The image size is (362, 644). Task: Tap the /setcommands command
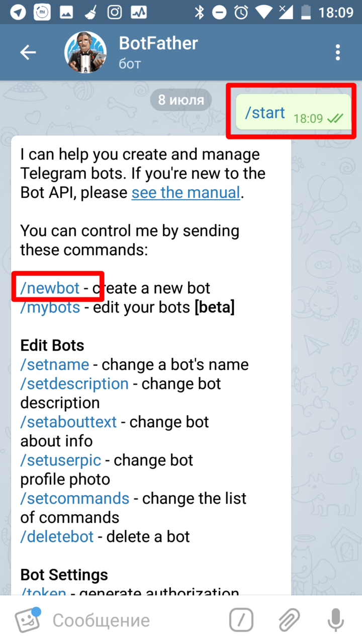(75, 498)
